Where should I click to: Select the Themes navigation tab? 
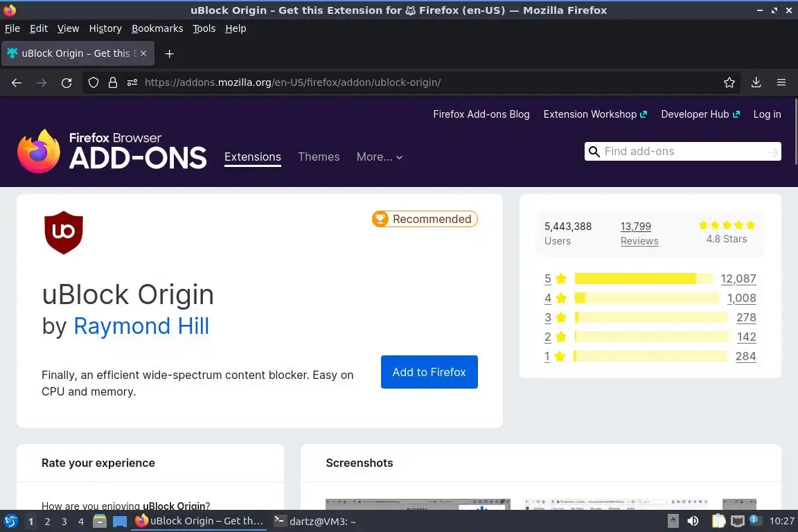click(x=319, y=157)
